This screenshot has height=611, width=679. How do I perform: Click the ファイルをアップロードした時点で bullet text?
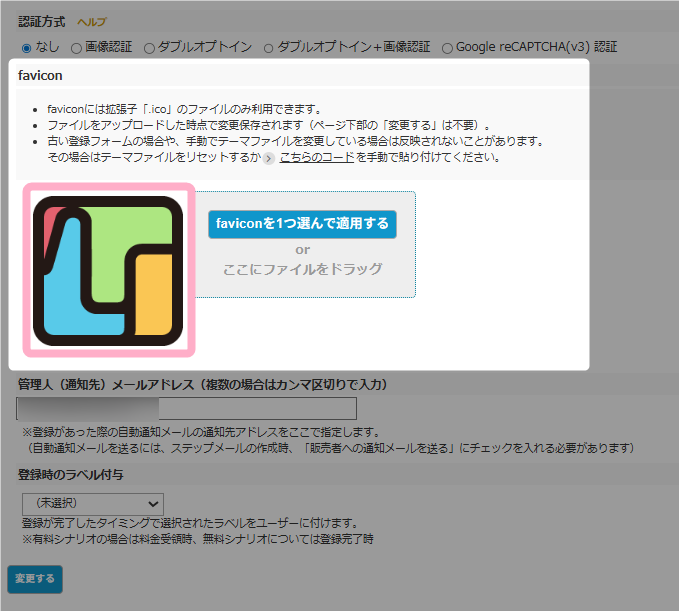pos(268,125)
